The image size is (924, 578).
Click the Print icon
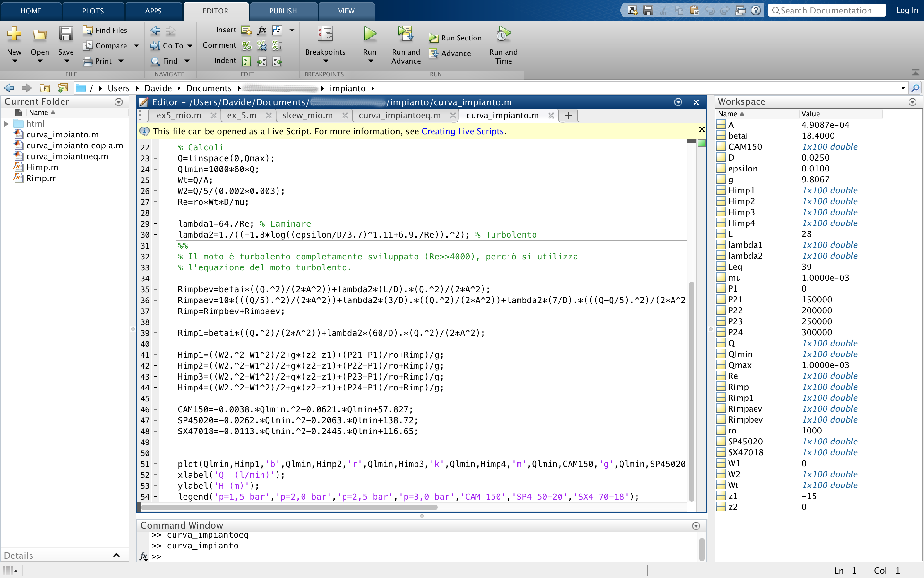(88, 61)
